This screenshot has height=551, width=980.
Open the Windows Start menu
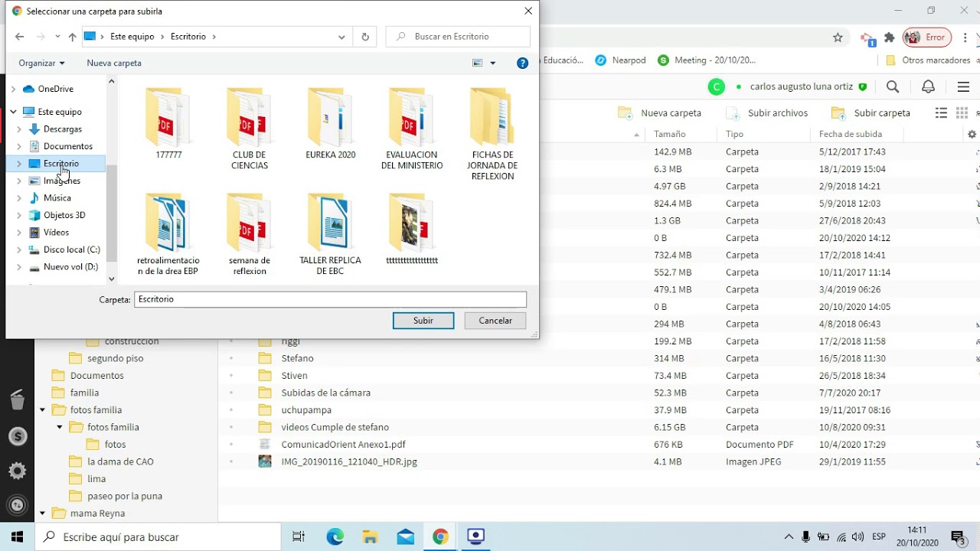(x=17, y=536)
